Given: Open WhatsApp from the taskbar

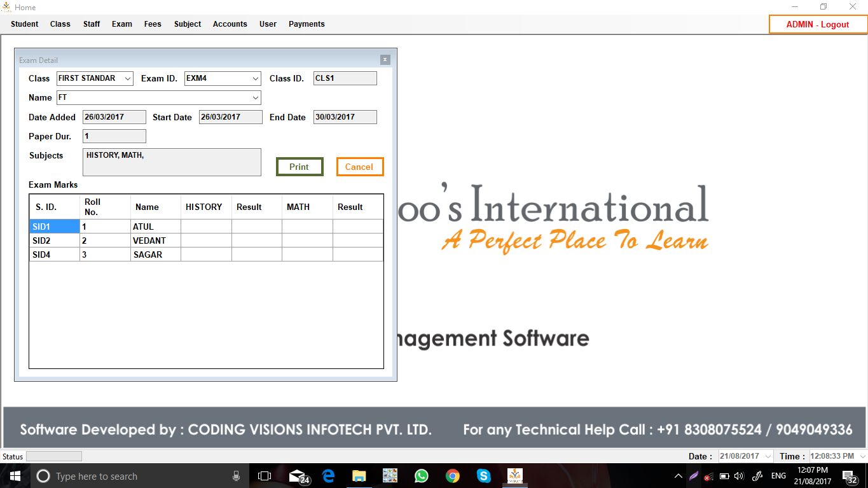Looking at the screenshot, I should point(421,476).
